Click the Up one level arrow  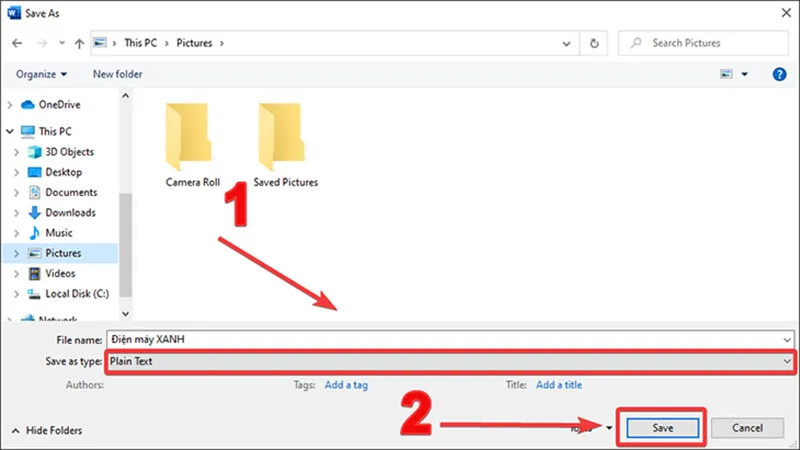(x=79, y=43)
